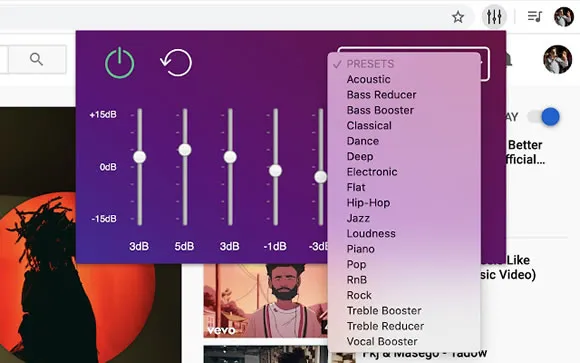Choose the Treble Reducer preset
Screen dimensions: 580x363
[385, 326]
